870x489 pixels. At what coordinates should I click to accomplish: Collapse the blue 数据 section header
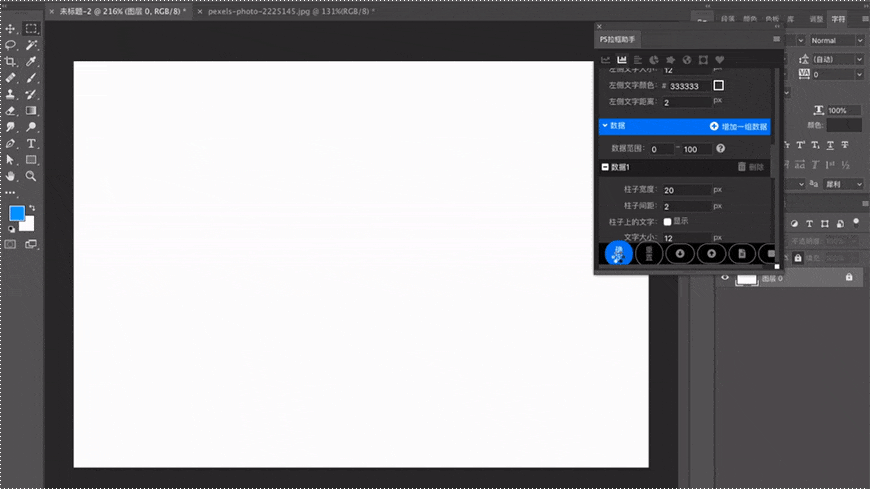click(605, 126)
